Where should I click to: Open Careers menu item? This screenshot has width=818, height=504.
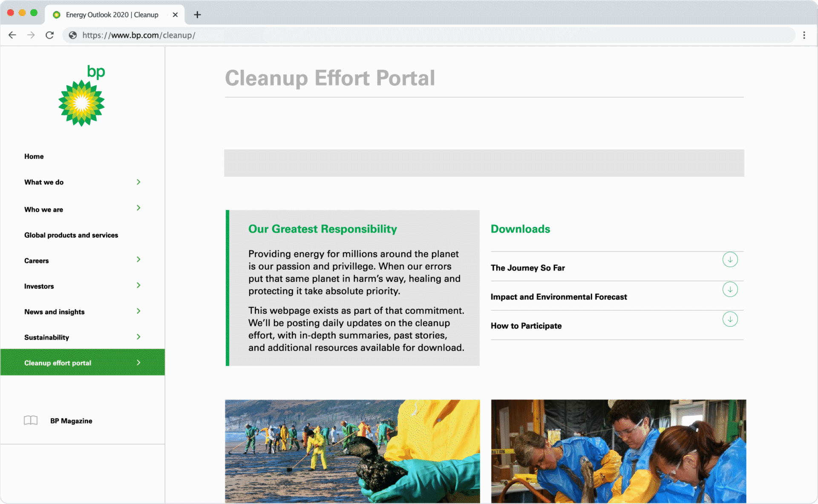point(37,261)
